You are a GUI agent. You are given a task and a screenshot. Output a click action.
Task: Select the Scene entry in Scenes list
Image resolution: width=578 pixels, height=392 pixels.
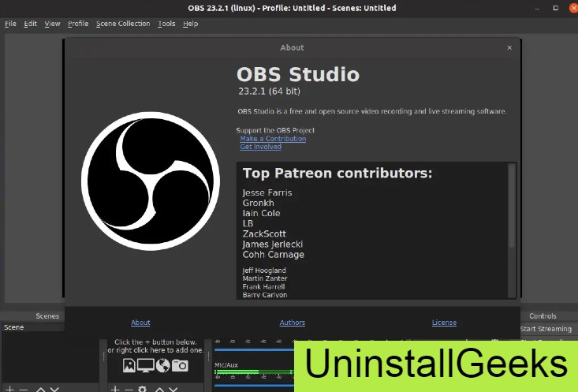click(32, 327)
